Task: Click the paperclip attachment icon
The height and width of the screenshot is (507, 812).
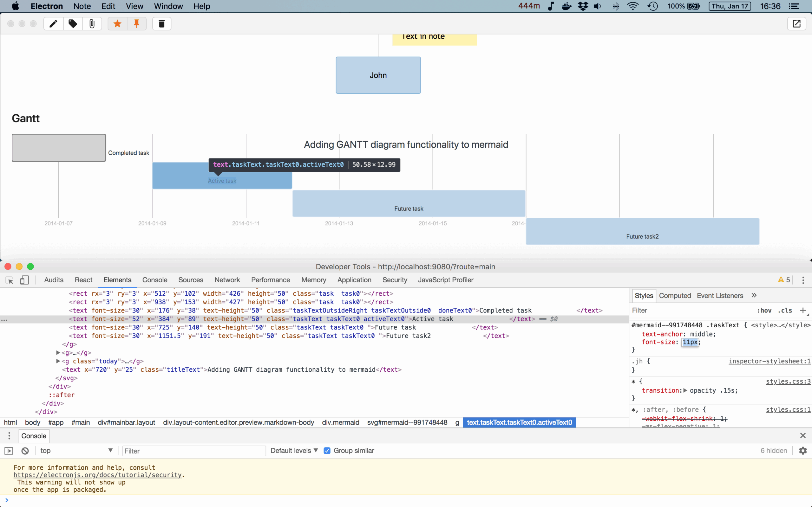Action: tap(92, 24)
